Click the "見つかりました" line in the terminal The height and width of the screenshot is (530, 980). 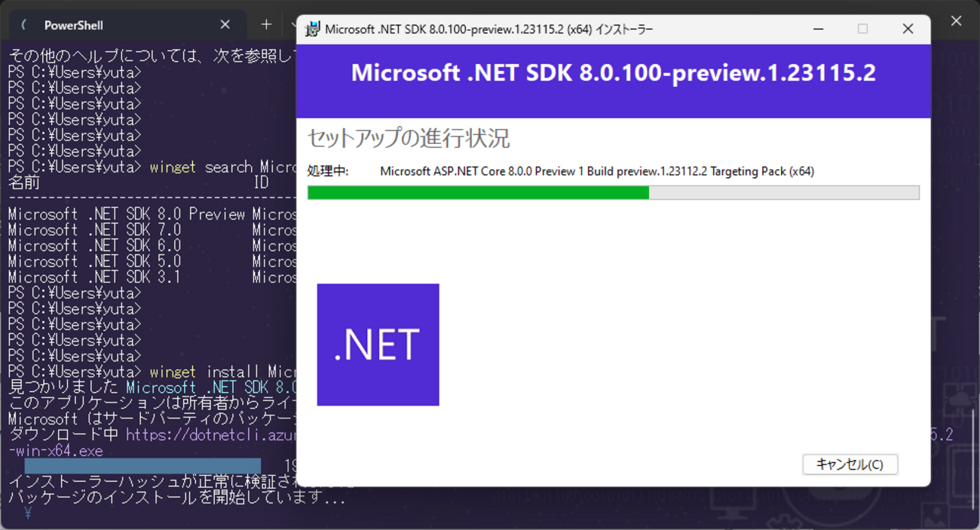coord(152,388)
